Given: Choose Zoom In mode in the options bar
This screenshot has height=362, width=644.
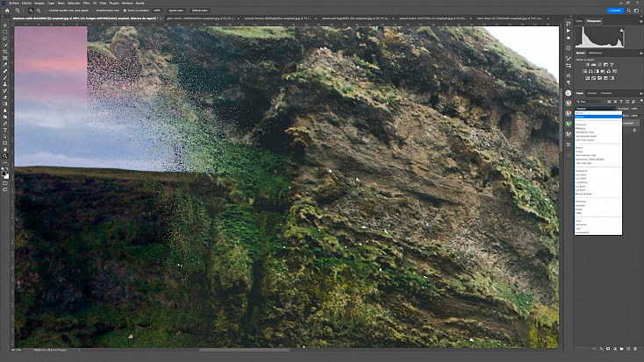Looking at the screenshot, I should tap(31, 11).
